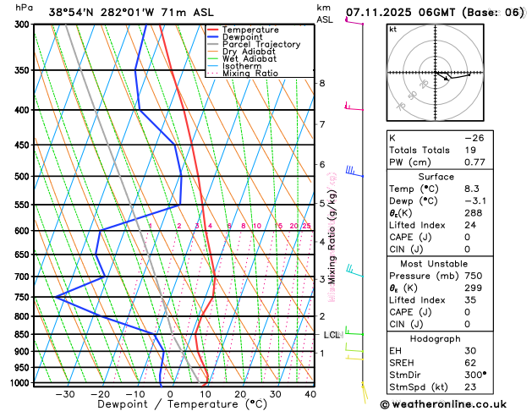532x411 pixels.
Task: Click the 500 hPa pressure label
Action: pyautogui.click(x=24, y=177)
